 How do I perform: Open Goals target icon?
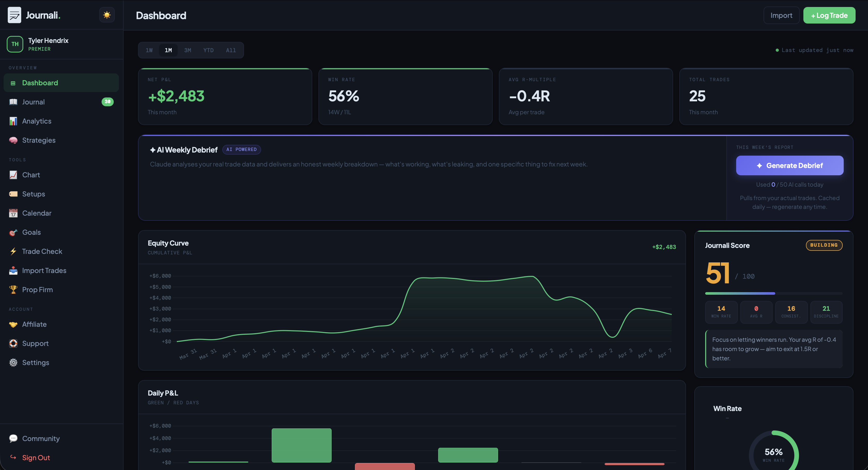pos(13,232)
